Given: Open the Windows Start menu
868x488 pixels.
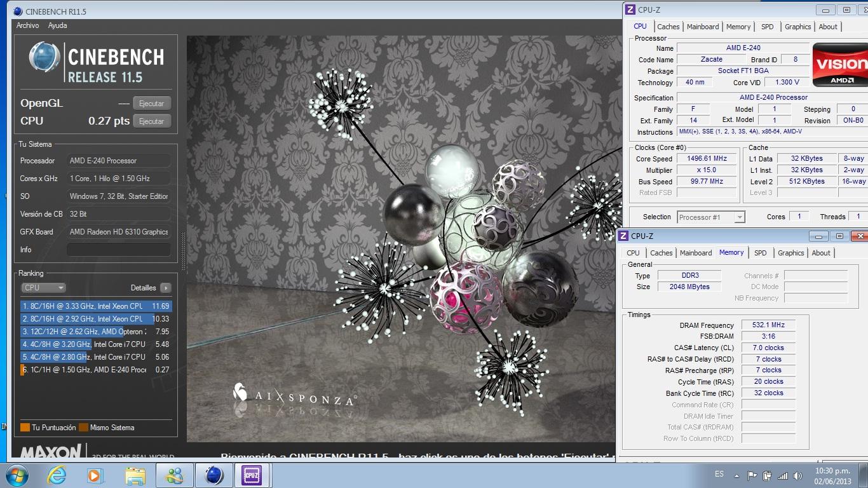Looking at the screenshot, I should tap(16, 475).
